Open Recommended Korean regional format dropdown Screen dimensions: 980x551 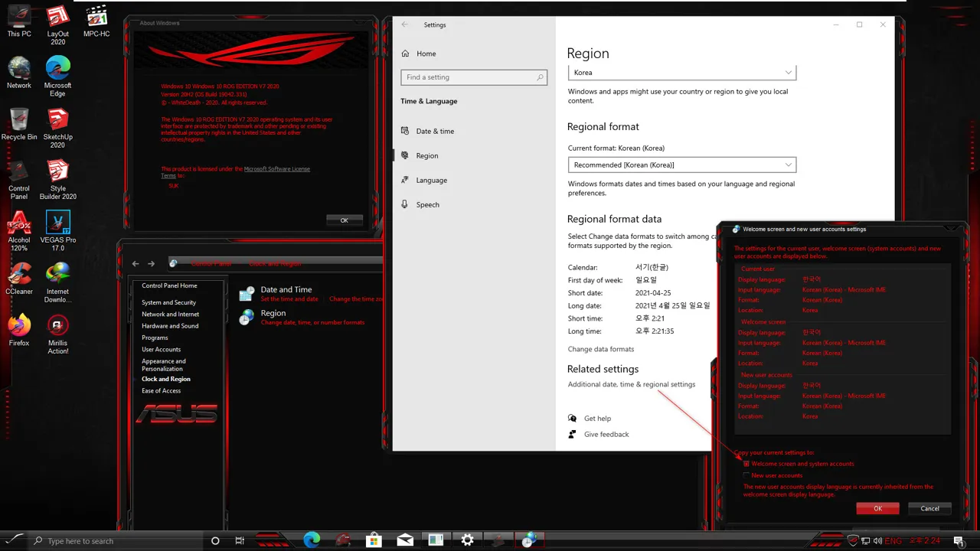pyautogui.click(x=681, y=165)
